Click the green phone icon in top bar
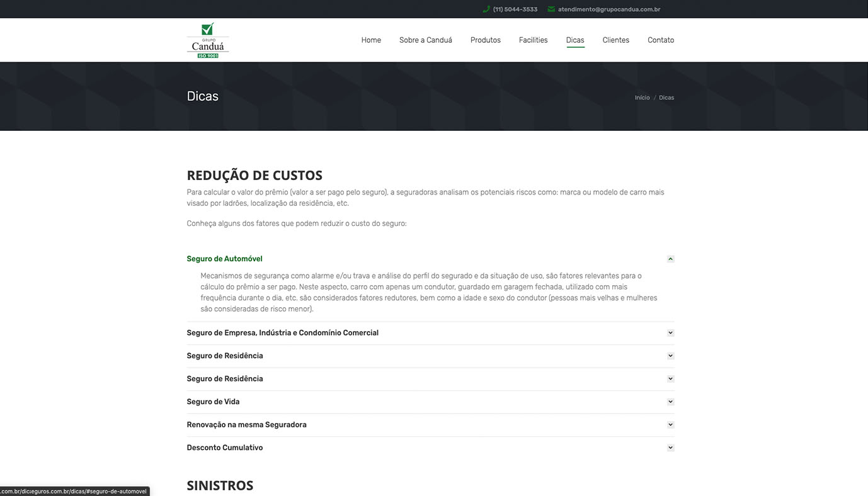The height and width of the screenshot is (496, 868). coord(486,9)
